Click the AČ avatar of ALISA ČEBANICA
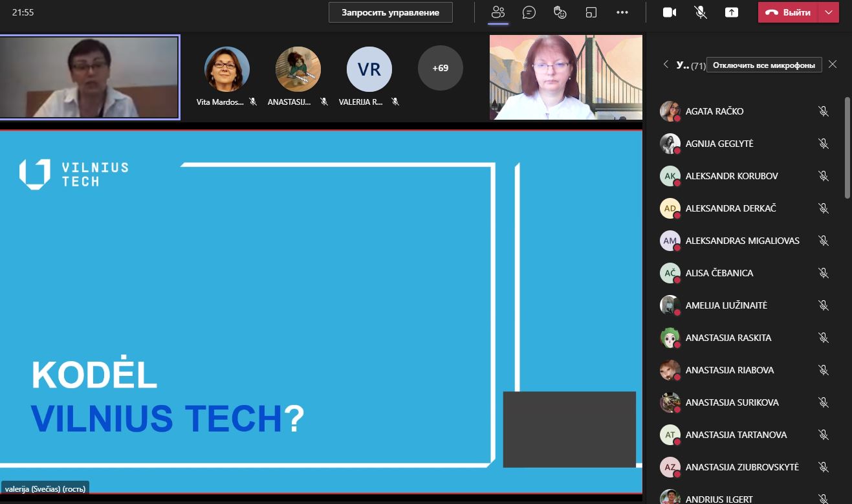This screenshot has height=504, width=852. [x=670, y=273]
